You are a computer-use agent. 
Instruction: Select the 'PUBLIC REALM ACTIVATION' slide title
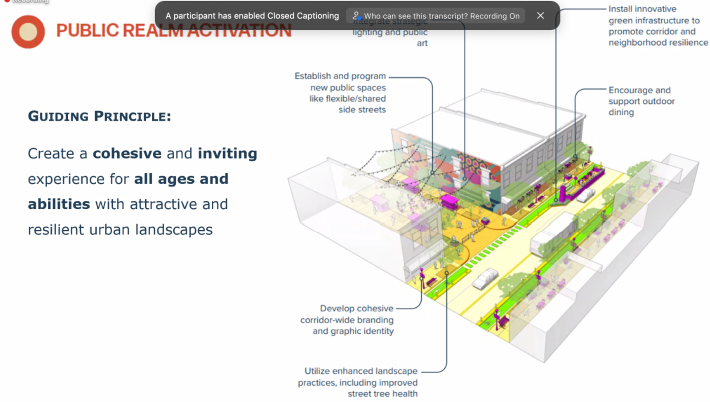173,31
